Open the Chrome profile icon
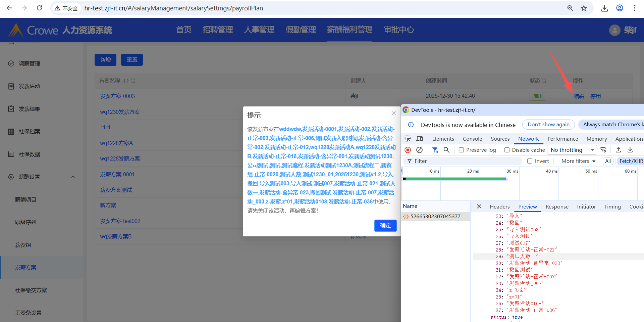Screen dimensions: 644x322 (620, 8)
